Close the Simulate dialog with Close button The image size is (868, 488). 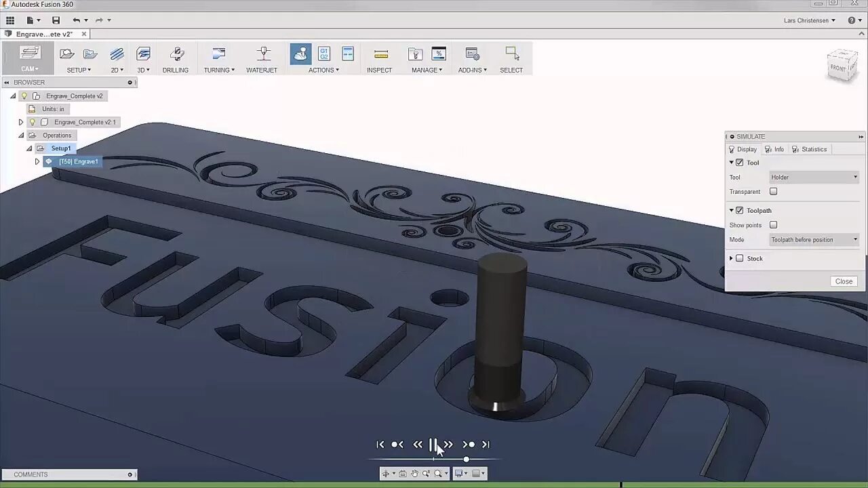(844, 281)
